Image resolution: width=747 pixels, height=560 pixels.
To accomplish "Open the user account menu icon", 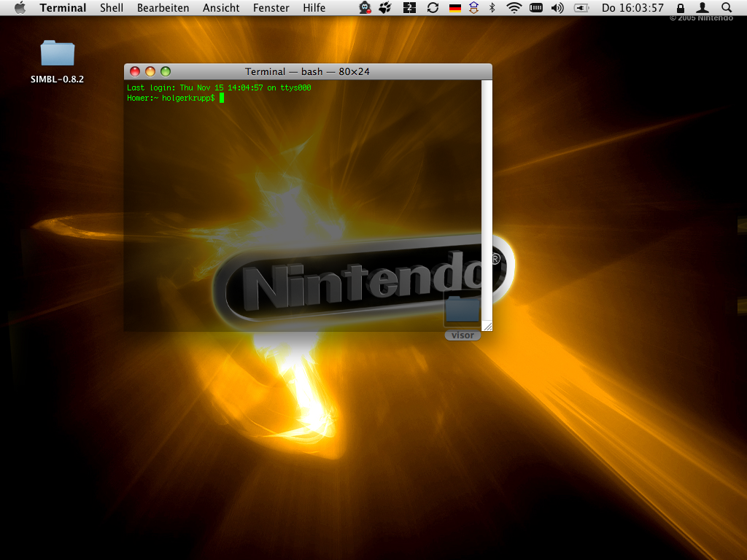I will click(703, 7).
